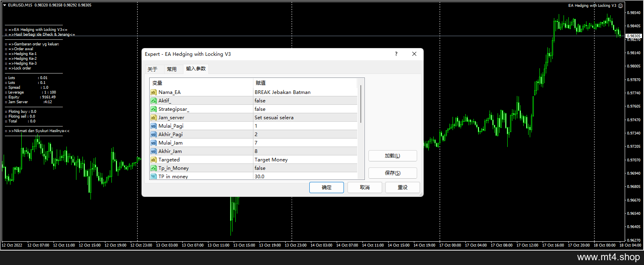Confirm with the 确定 button
Screen dimensions: 644x265
[327, 188]
